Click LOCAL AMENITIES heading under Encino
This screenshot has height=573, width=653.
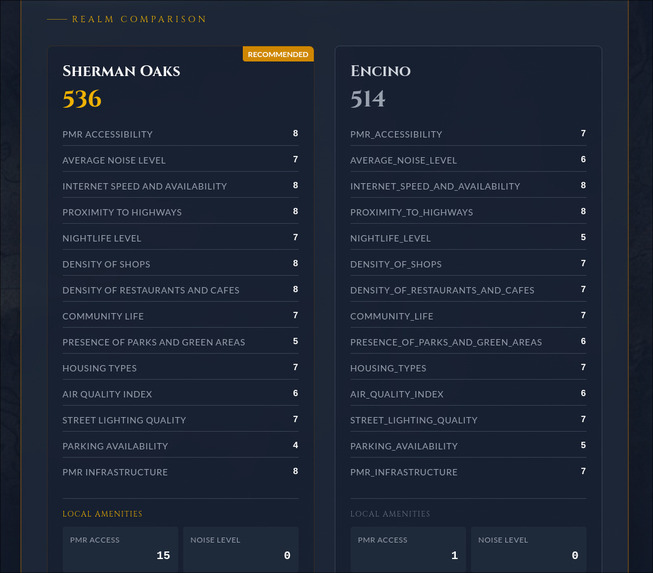pyautogui.click(x=390, y=514)
